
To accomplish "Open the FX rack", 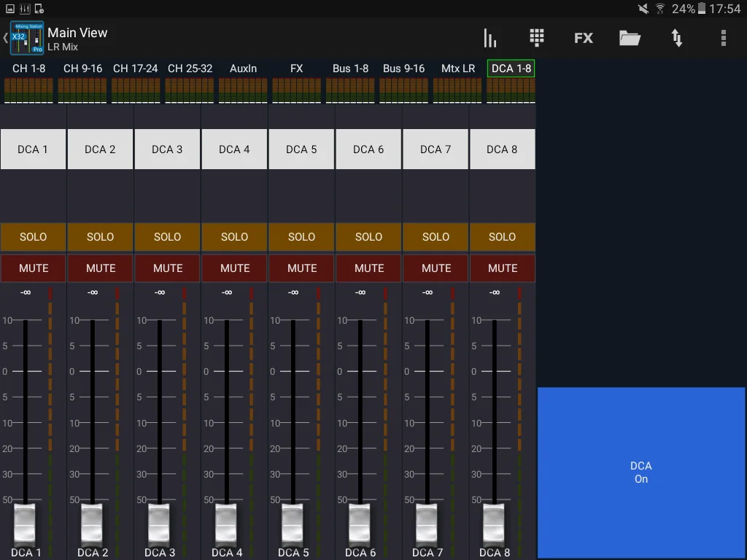I will pyautogui.click(x=583, y=37).
